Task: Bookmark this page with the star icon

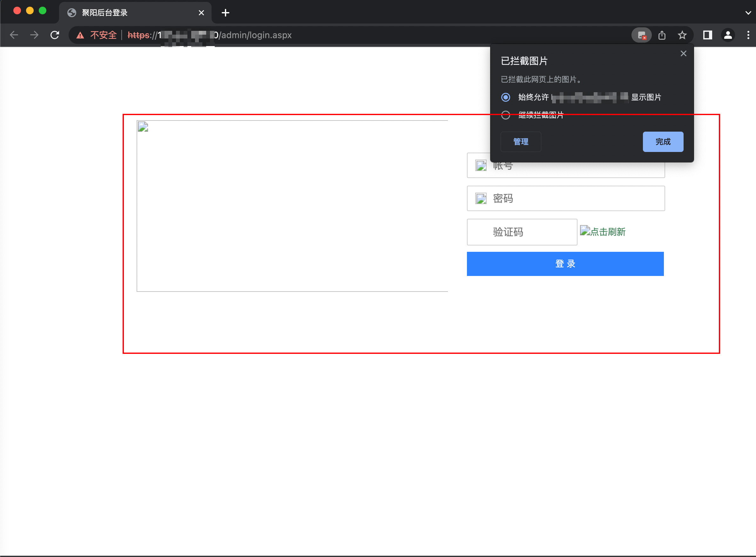Action: 683,35
